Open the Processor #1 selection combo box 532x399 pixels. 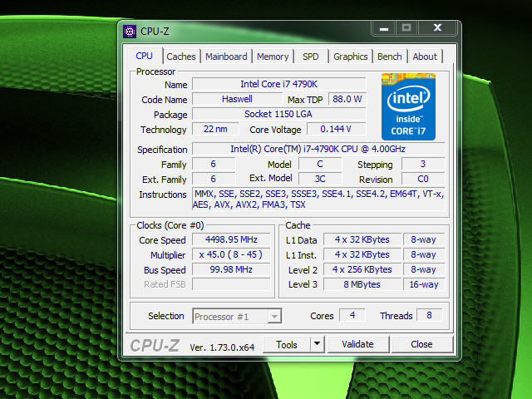click(x=237, y=316)
